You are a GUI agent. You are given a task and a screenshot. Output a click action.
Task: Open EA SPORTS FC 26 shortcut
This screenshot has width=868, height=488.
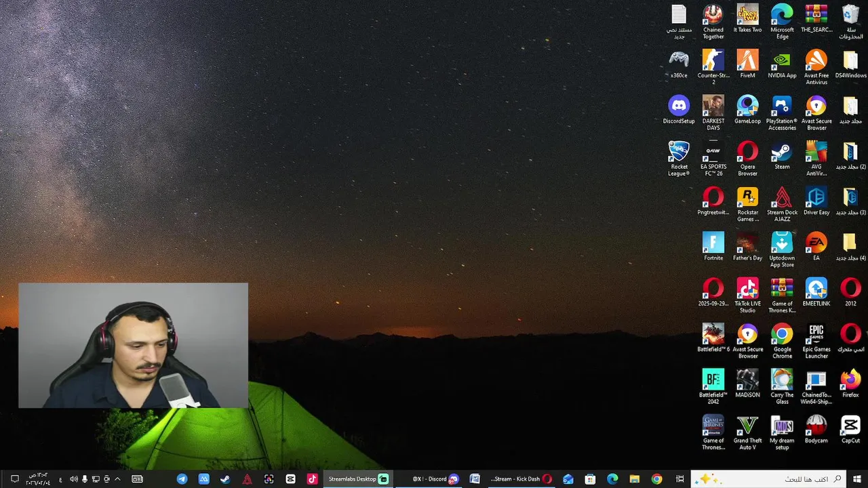coord(713,159)
